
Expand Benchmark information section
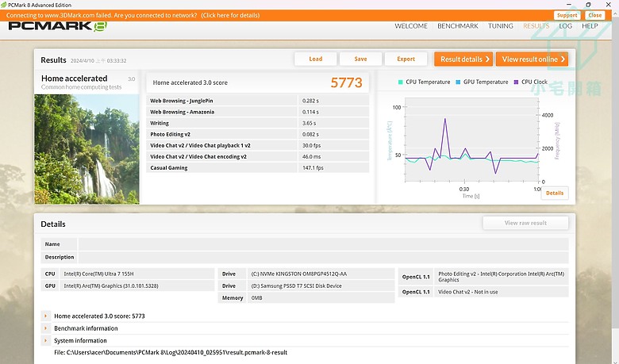46,328
